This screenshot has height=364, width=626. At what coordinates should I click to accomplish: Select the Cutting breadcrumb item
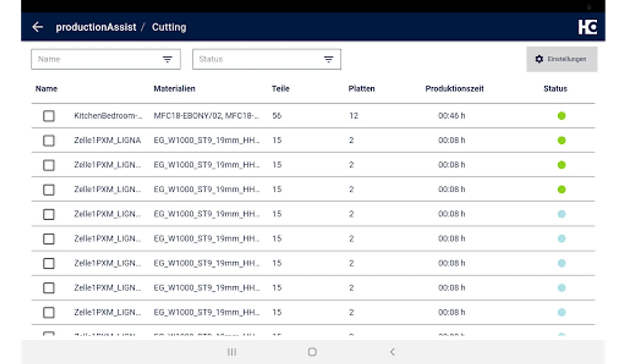(169, 27)
